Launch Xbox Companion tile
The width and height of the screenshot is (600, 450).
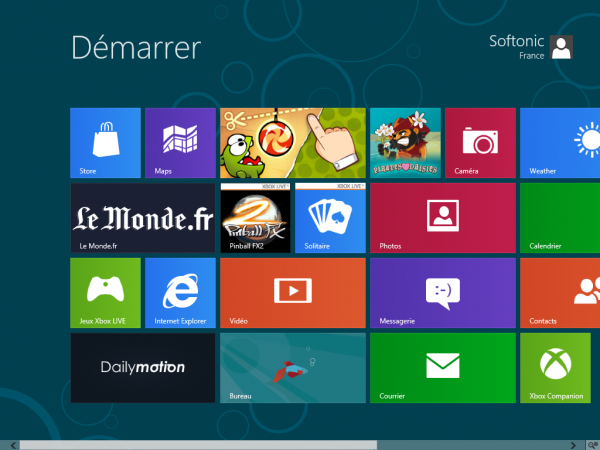point(560,368)
